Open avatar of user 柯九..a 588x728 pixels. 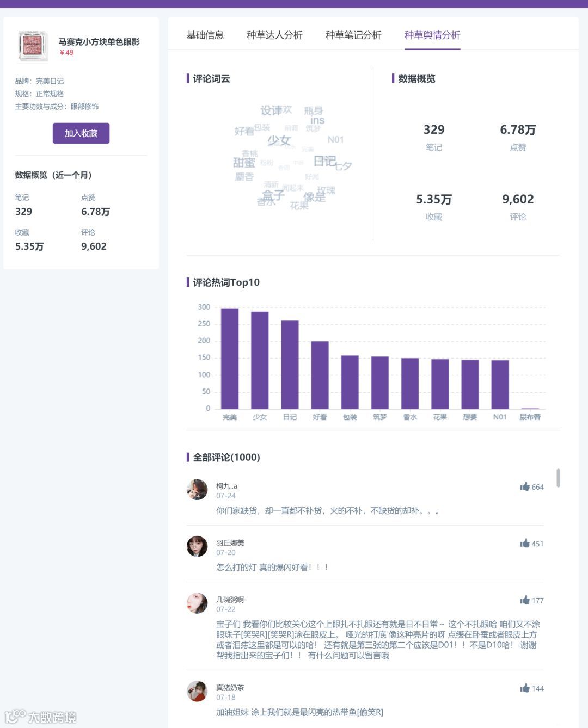tap(197, 490)
